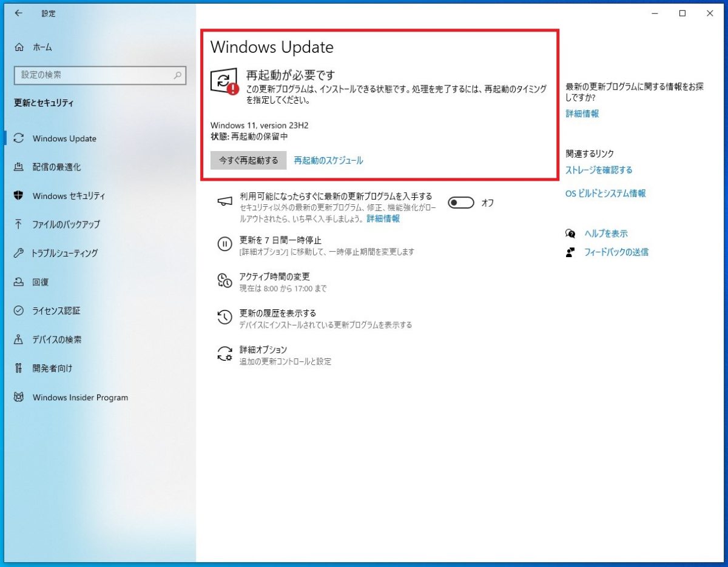Click the pause icon beside 更新を 7 日間一時停止
728x567 pixels.
pyautogui.click(x=224, y=244)
